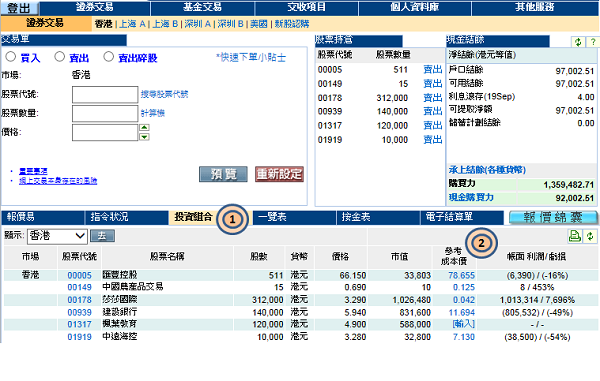Image resolution: width=600 pixels, height=381 pixels.
Task: Click 賣出 for holding 00178
Action: tap(433, 98)
